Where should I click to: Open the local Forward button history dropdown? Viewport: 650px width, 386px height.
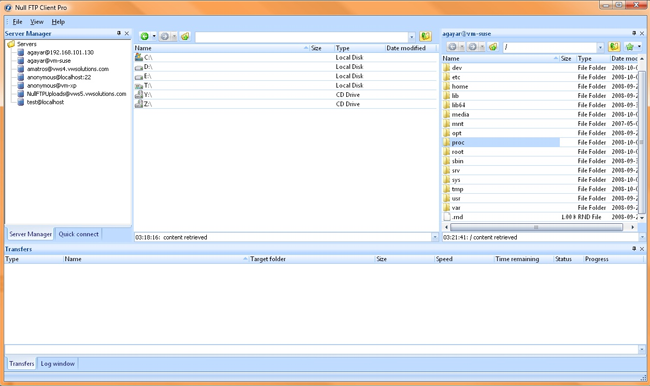174,36
